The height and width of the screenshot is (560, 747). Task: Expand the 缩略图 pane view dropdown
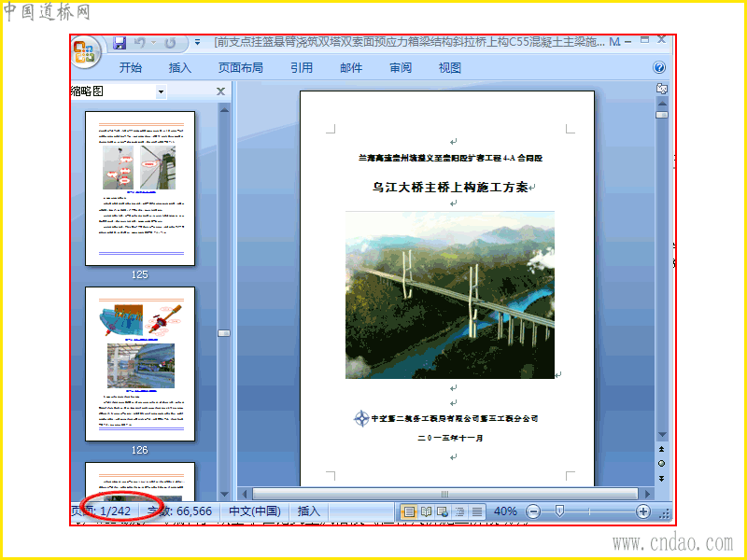161,91
